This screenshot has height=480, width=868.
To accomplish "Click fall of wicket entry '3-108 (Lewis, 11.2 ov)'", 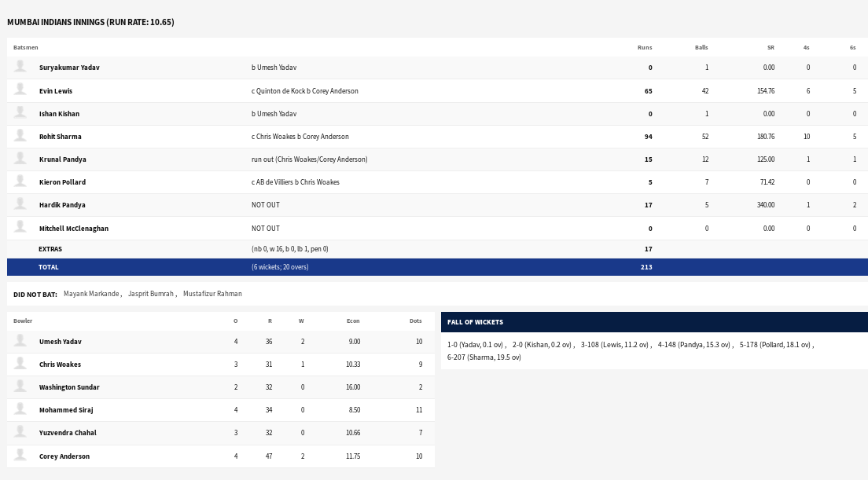I will point(615,345).
